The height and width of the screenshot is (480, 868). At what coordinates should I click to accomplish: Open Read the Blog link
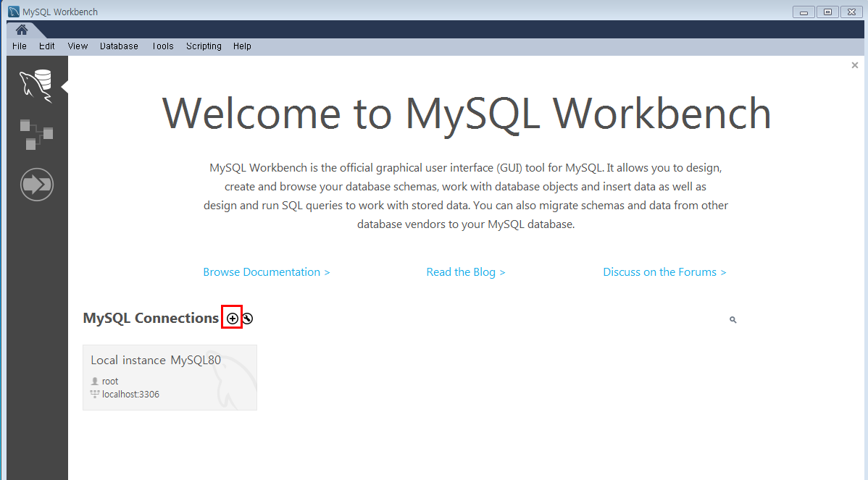(466, 272)
